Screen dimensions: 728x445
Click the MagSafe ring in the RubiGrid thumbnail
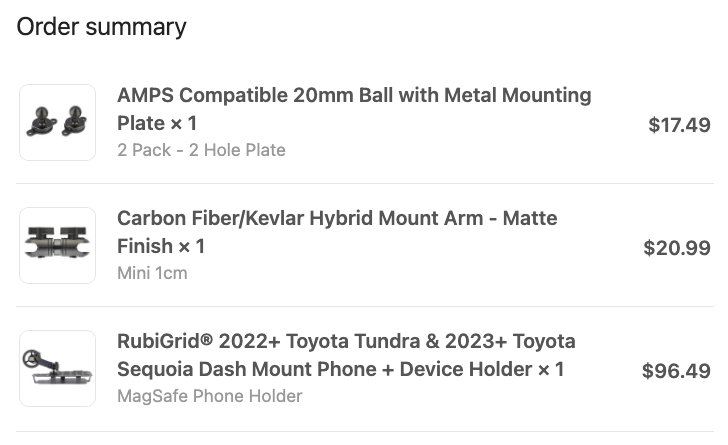(x=31, y=359)
